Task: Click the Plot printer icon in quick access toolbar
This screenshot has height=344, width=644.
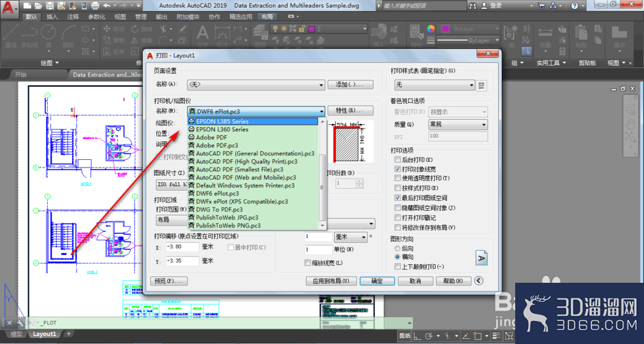Action: click(95, 6)
